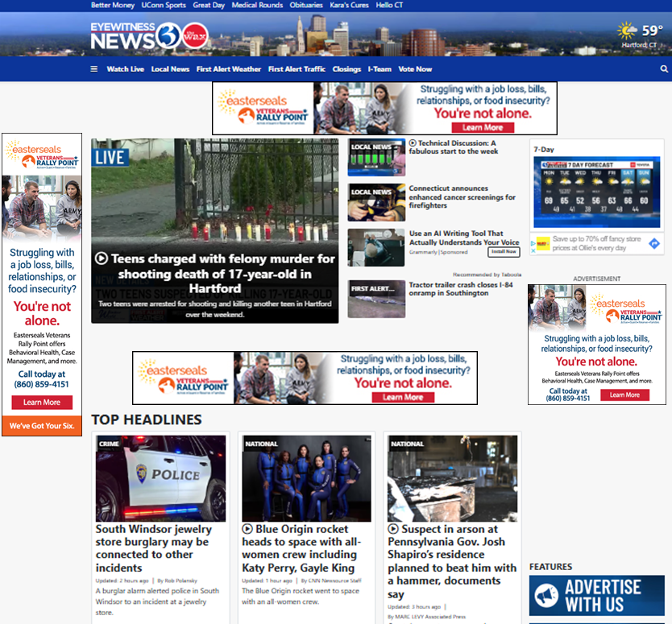
Task: Click play icon on Blue Origin headline
Action: tap(247, 530)
